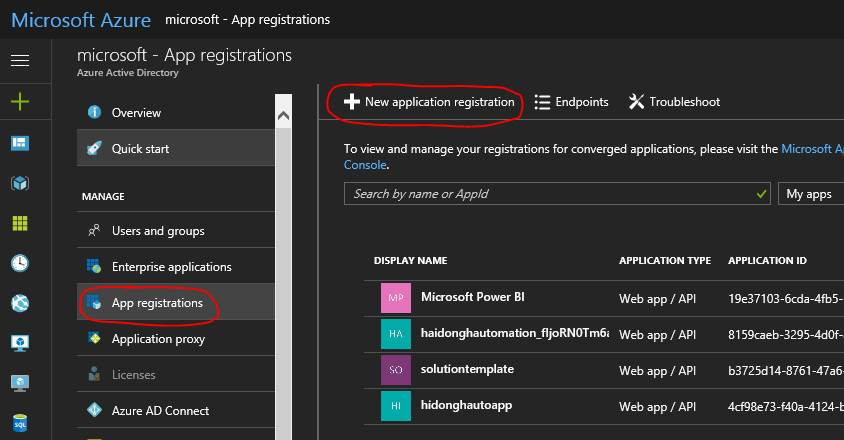Open the classic virtual machines icon
The width and height of the screenshot is (844, 440).
pyautogui.click(x=20, y=383)
